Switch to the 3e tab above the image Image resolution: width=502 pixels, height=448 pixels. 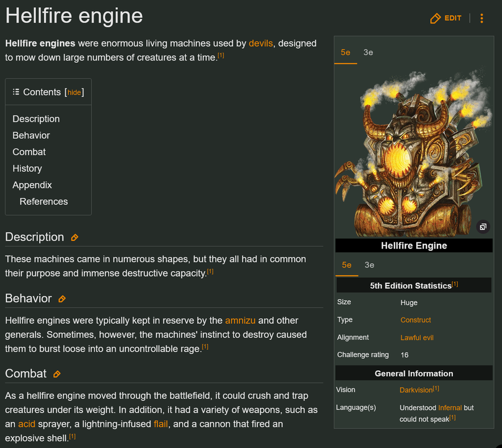pyautogui.click(x=368, y=53)
